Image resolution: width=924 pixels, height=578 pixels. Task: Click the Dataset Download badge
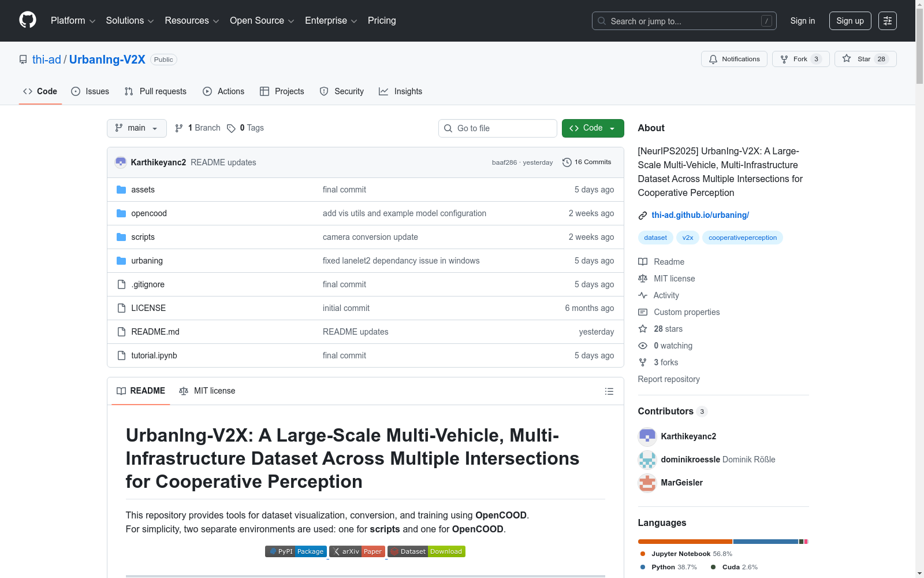pyautogui.click(x=426, y=551)
